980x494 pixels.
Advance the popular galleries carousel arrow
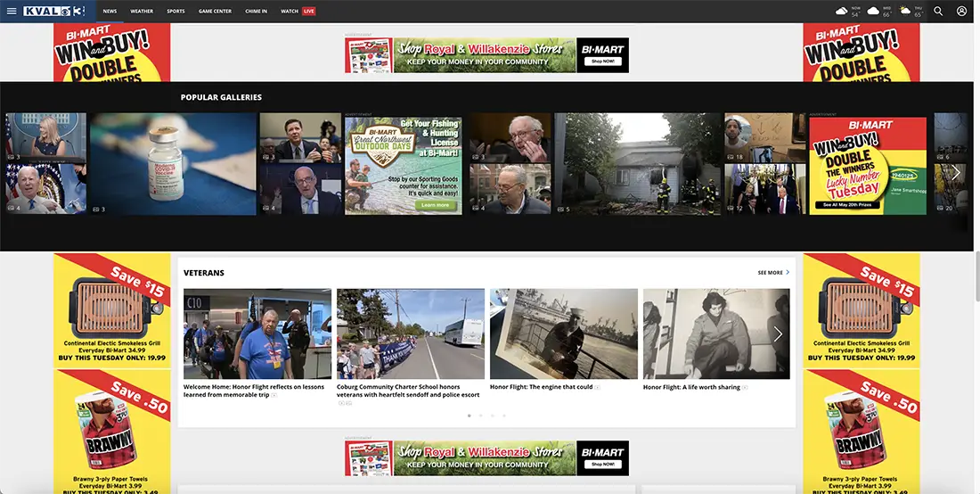(956, 173)
